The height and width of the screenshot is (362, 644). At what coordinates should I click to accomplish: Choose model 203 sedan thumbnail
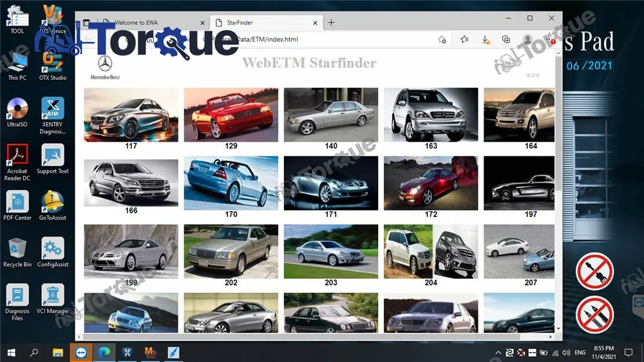(330, 251)
